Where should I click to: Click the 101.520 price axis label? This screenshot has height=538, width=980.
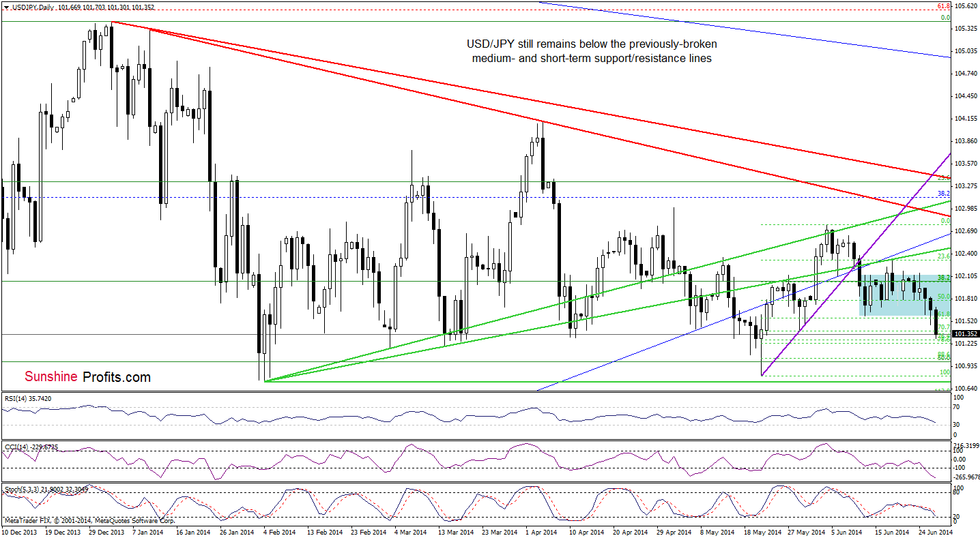pos(966,320)
